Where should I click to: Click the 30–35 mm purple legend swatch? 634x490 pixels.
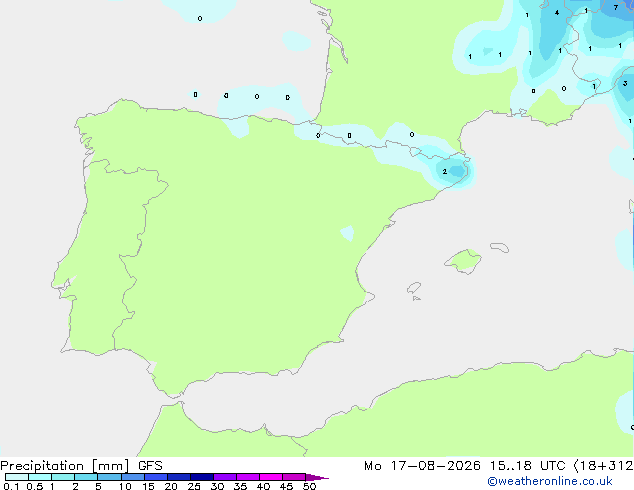pyautogui.click(x=225, y=477)
